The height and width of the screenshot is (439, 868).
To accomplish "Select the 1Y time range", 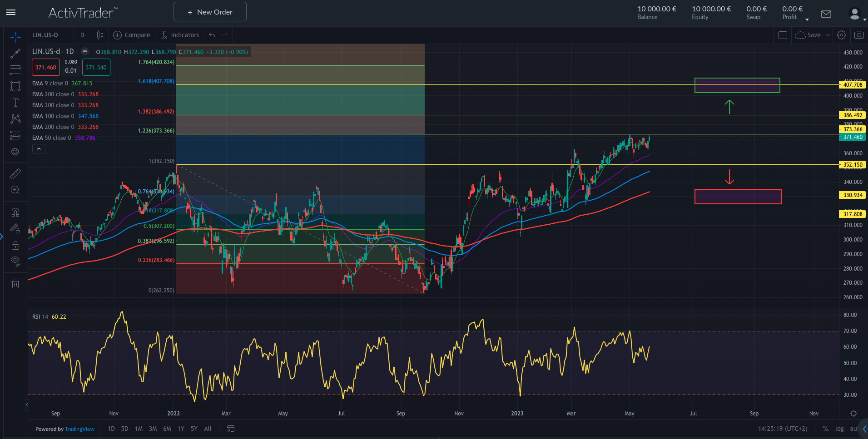I will [181, 429].
